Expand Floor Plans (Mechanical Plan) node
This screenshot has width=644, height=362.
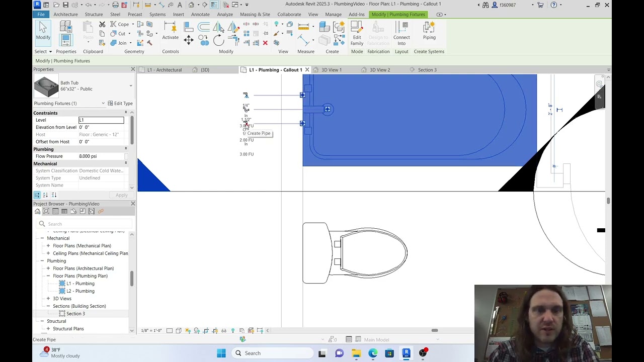click(x=48, y=246)
